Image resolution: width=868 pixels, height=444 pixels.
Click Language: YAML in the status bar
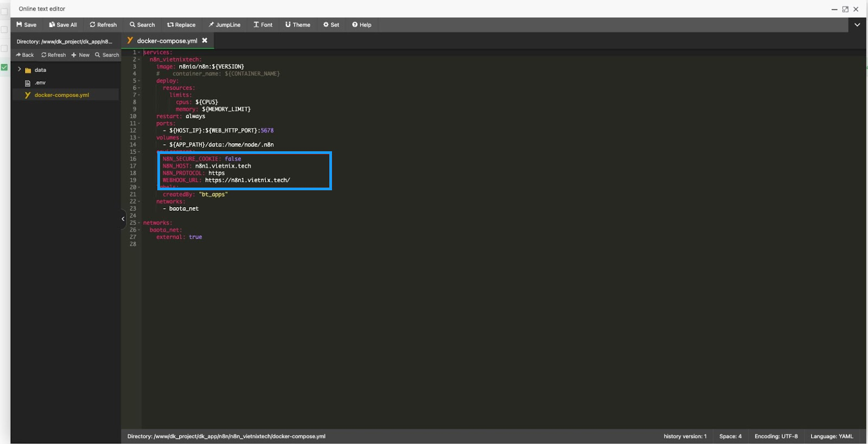[832, 436]
